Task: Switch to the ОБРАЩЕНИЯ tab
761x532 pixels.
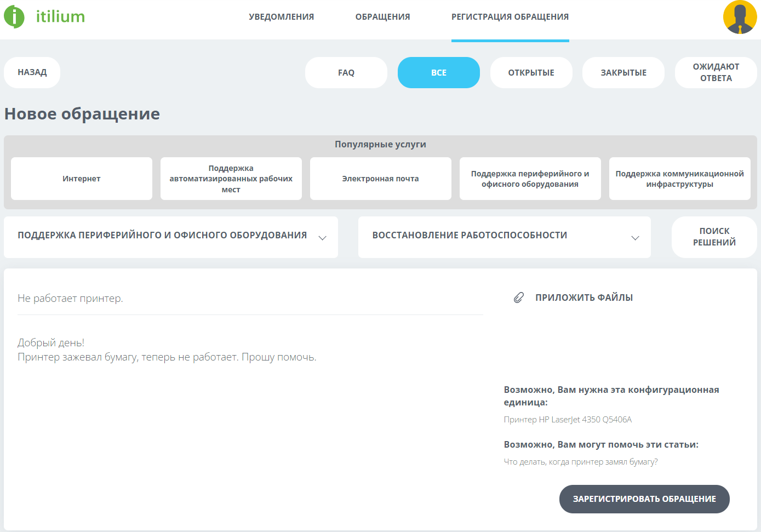Action: 382,17
